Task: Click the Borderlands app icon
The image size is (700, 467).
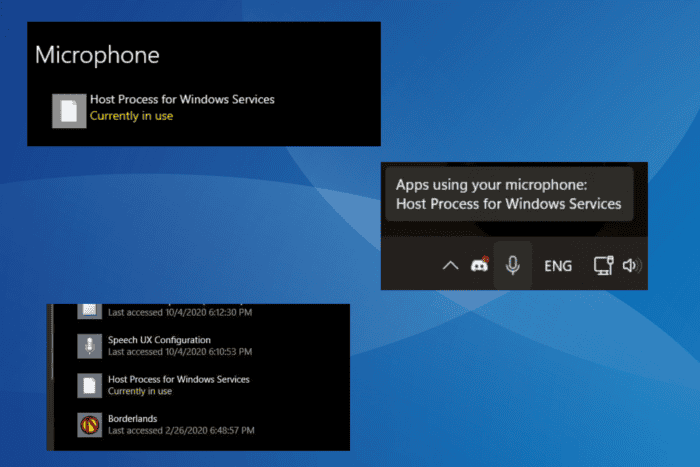Action: point(90,425)
